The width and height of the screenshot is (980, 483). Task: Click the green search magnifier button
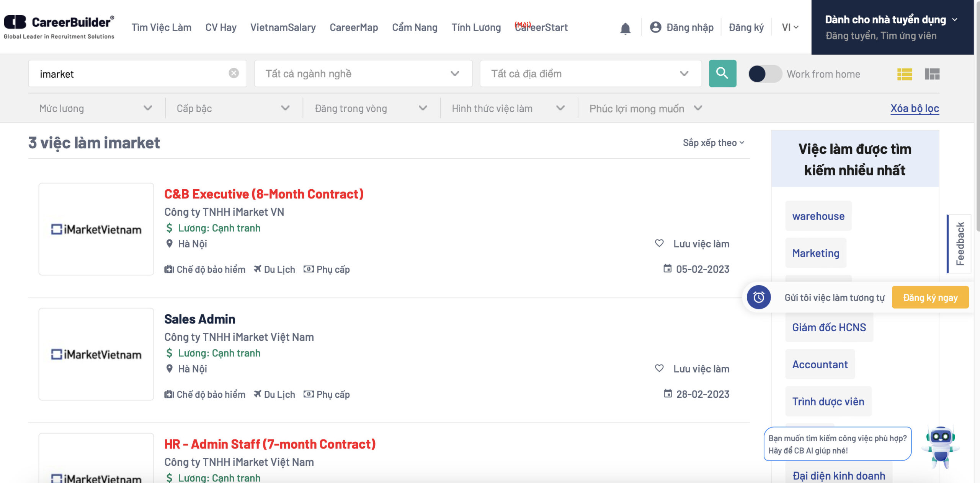tap(722, 73)
